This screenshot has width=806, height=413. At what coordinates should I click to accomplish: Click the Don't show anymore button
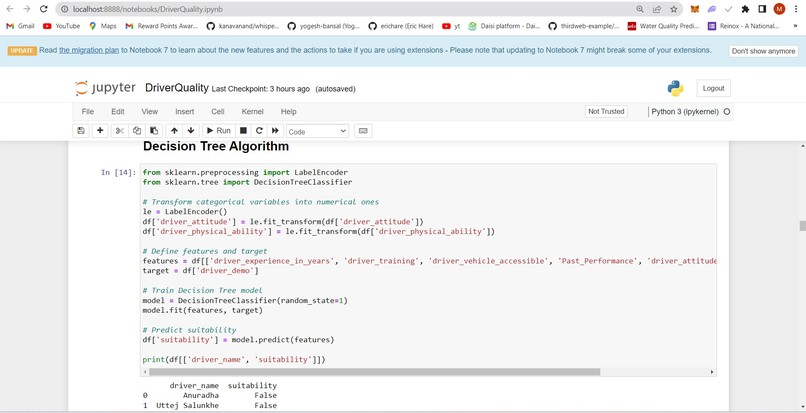pos(763,51)
